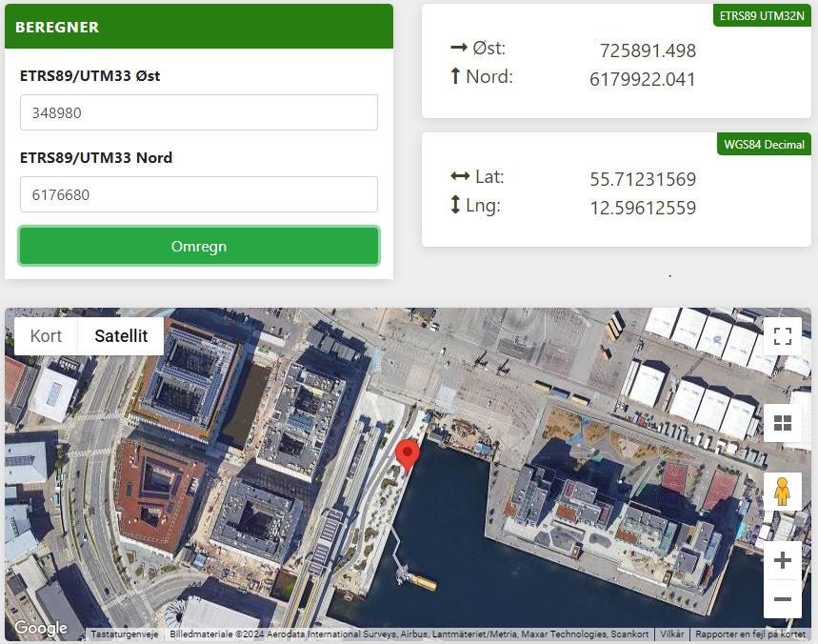Click the BEREGNER header title
818x644 pixels.
(57, 27)
